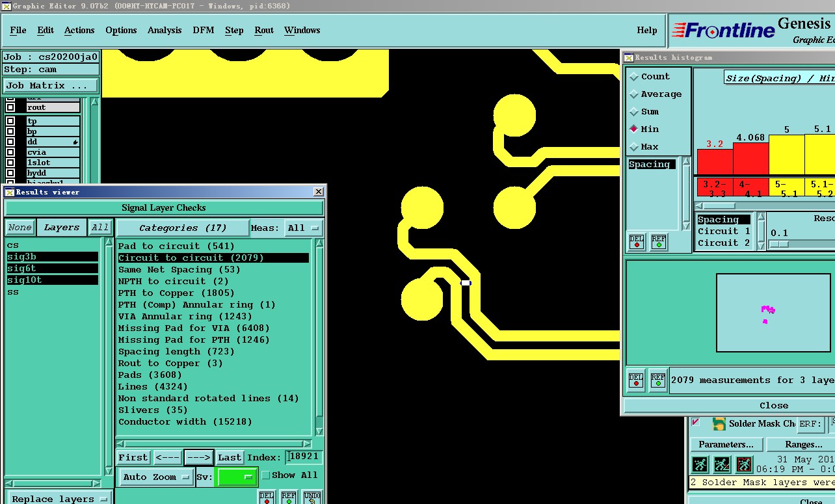This screenshot has width=835, height=504.
Task: Click Last result button
Action: tap(230, 457)
